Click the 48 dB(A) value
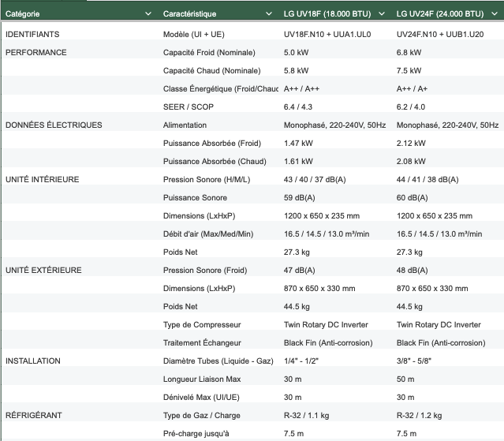 412,271
